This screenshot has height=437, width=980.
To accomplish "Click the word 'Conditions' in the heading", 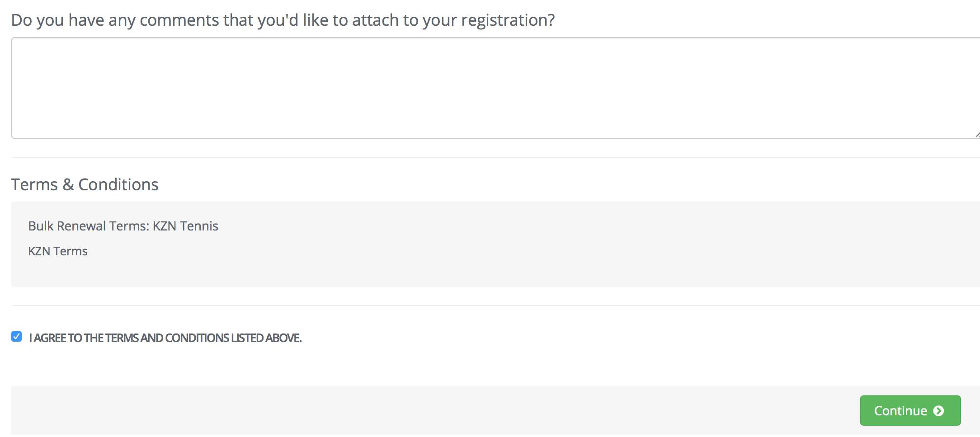I will pyautogui.click(x=118, y=184).
